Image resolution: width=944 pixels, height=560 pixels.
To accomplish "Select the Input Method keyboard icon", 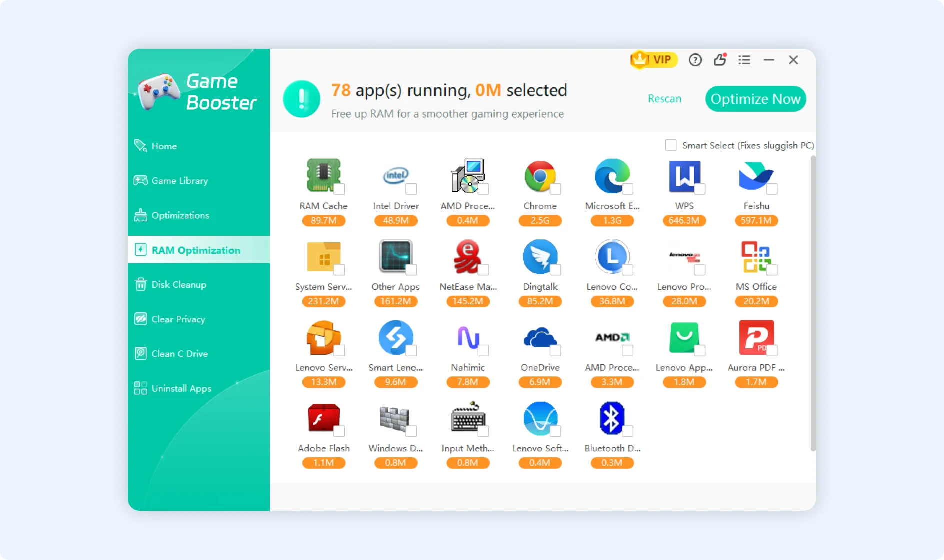I will (x=467, y=417).
